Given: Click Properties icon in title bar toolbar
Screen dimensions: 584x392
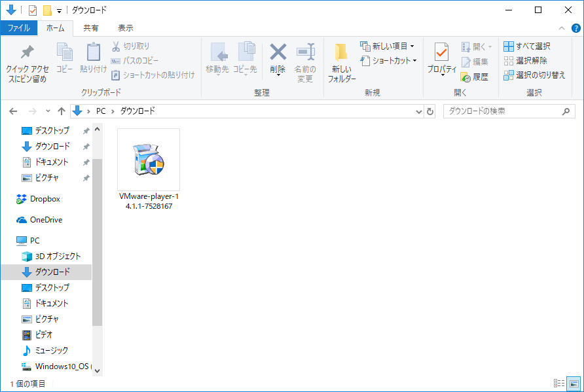Looking at the screenshot, I should point(32,10).
